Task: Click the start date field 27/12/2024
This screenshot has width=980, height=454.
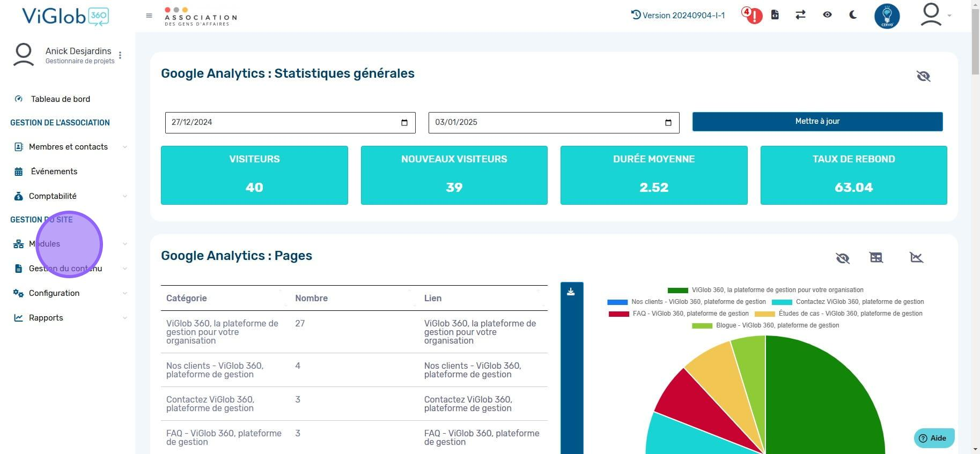Action: coord(290,122)
